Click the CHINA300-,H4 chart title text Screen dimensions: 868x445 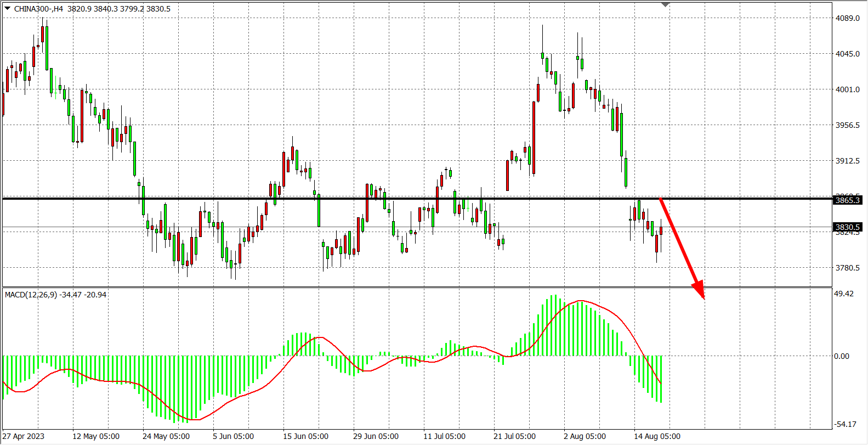point(38,9)
